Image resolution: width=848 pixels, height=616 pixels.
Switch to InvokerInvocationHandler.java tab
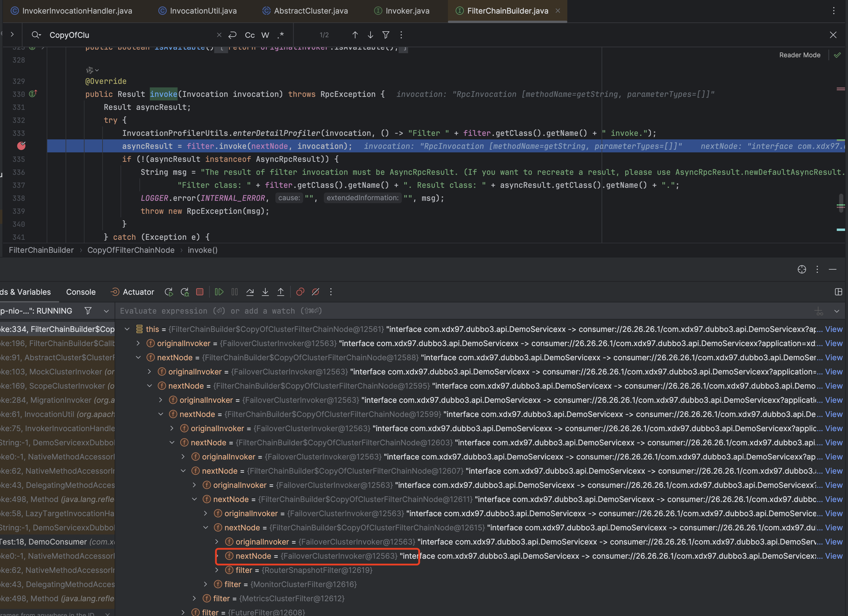[x=72, y=11]
